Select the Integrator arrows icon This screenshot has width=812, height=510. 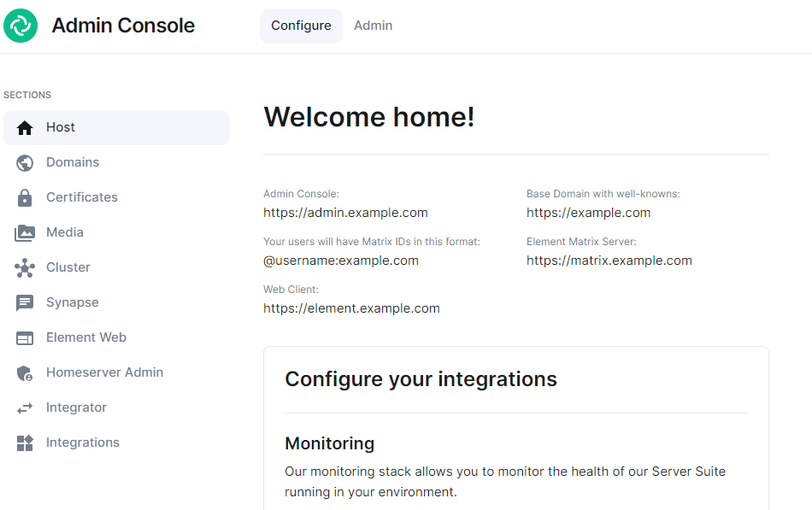(x=24, y=408)
